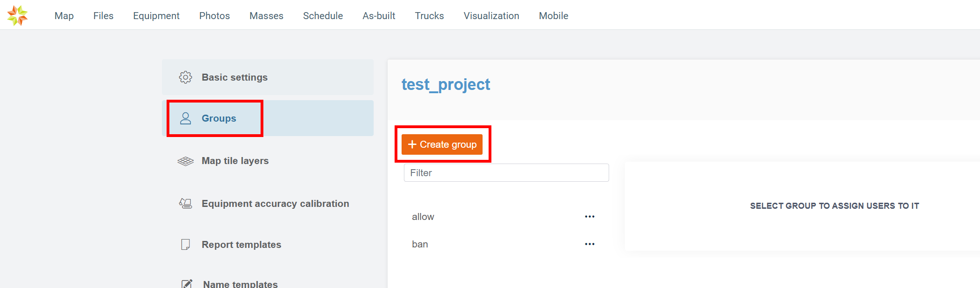Click the Groups person icon

pos(186,118)
